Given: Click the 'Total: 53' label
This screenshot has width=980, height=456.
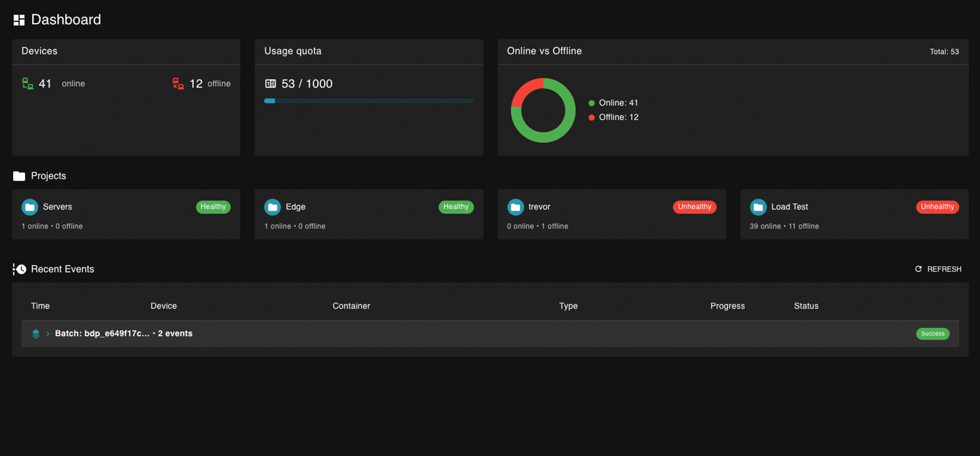Looking at the screenshot, I should 944,52.
